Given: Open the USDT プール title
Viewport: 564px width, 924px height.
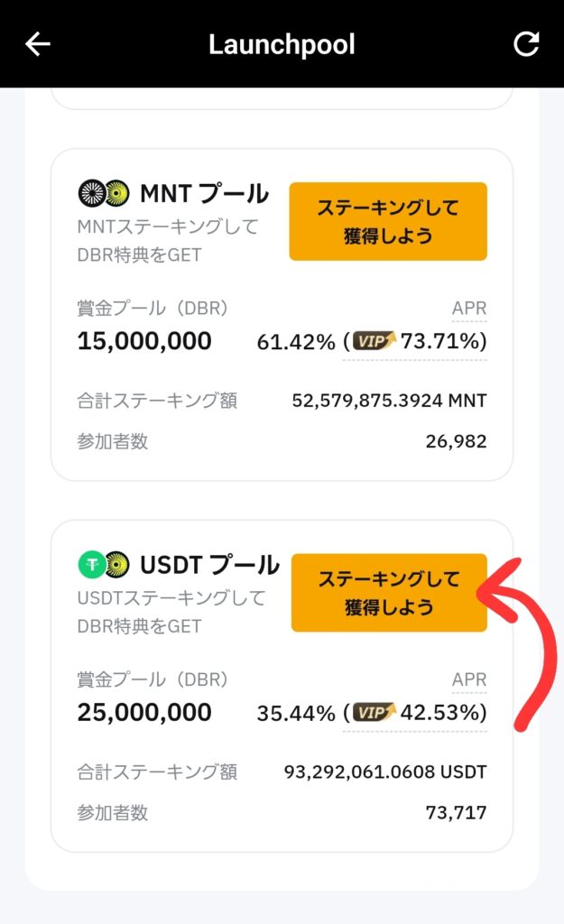Looking at the screenshot, I should click(x=209, y=565).
